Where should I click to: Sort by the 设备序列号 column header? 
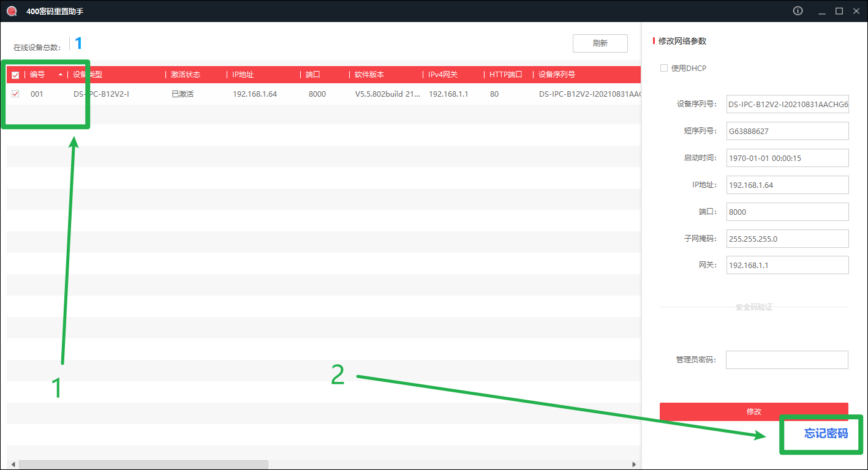[x=557, y=75]
